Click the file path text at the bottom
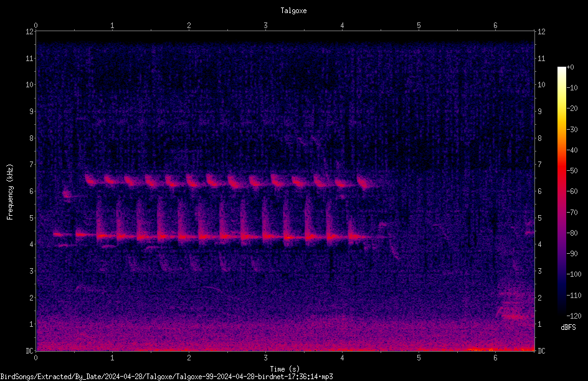This screenshot has height=381, width=588. coord(166,377)
